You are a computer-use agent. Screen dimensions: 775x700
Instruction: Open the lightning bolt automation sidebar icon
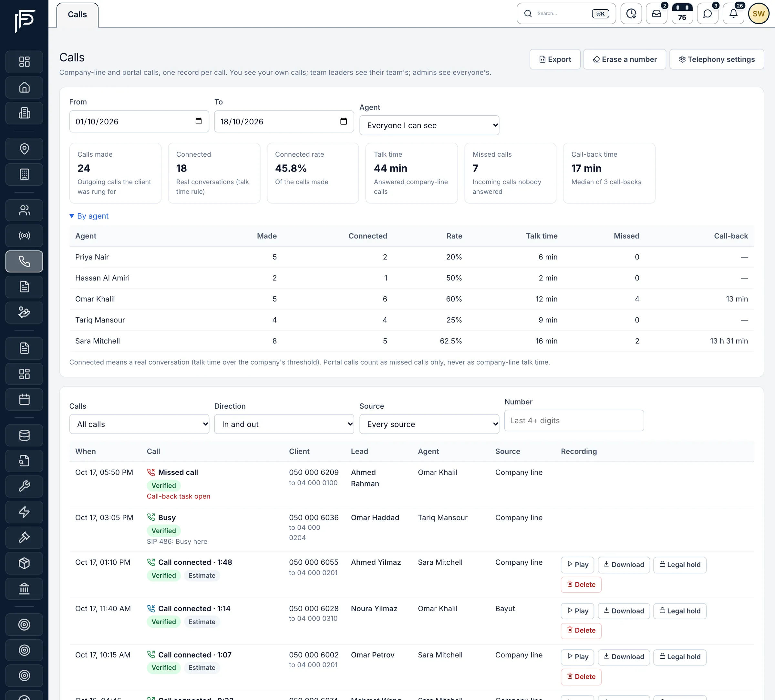pos(24,512)
